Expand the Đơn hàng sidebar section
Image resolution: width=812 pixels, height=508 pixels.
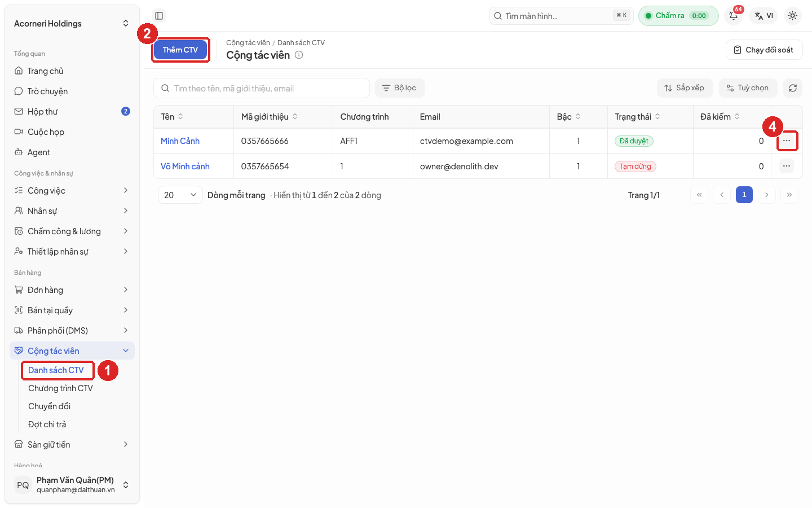pyautogui.click(x=72, y=290)
